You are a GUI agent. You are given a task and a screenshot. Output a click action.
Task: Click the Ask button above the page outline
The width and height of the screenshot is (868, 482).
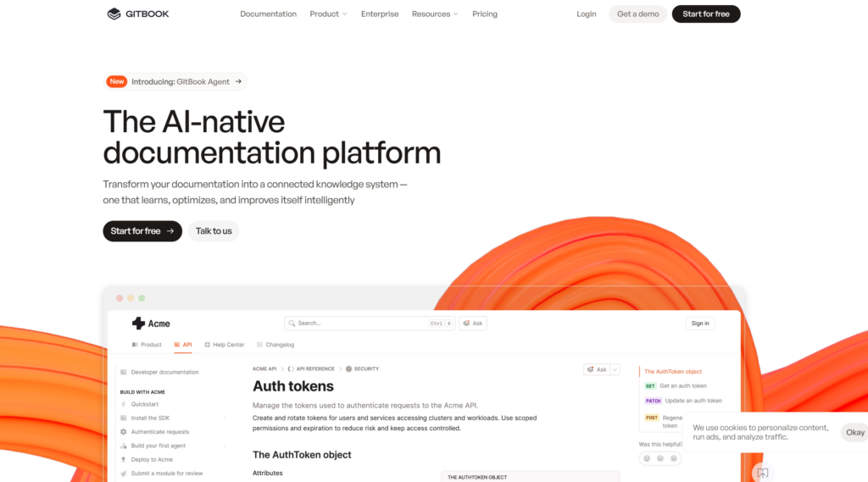click(x=598, y=369)
